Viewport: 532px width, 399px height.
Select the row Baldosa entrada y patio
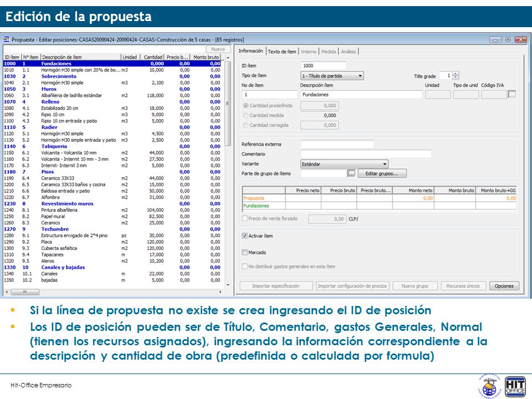(112, 191)
